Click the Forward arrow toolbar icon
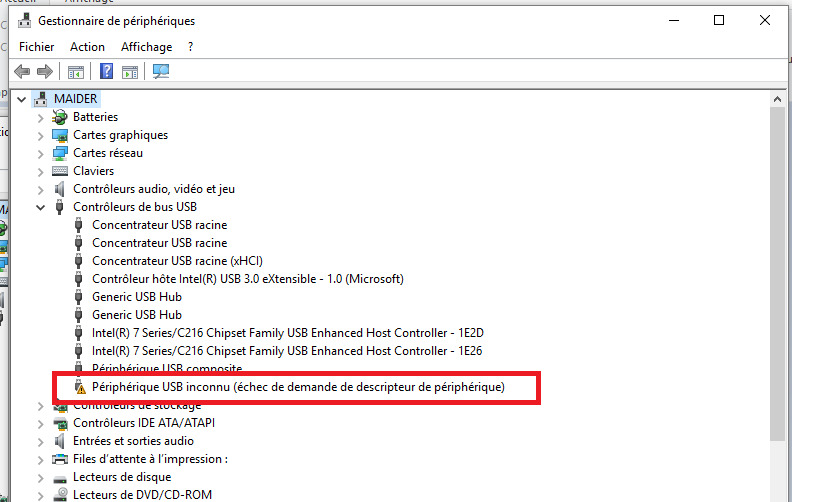819x502 pixels. (45, 71)
